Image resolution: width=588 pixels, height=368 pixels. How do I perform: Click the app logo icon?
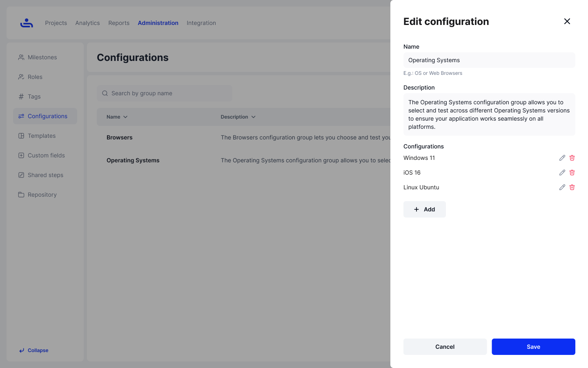(27, 23)
